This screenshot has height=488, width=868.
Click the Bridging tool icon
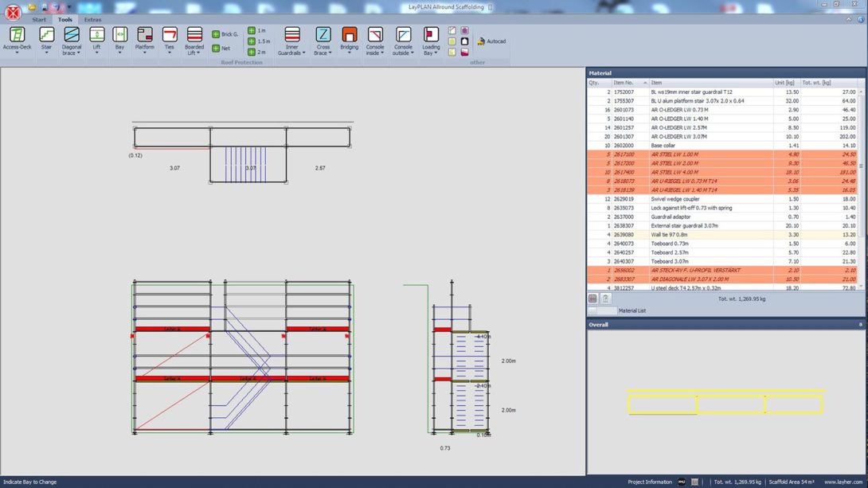click(350, 35)
